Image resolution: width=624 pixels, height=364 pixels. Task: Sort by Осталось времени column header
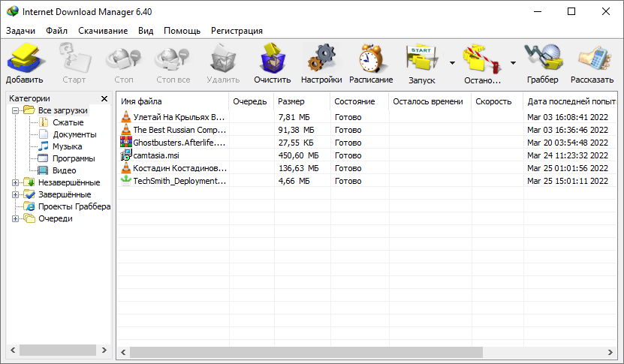coord(430,101)
